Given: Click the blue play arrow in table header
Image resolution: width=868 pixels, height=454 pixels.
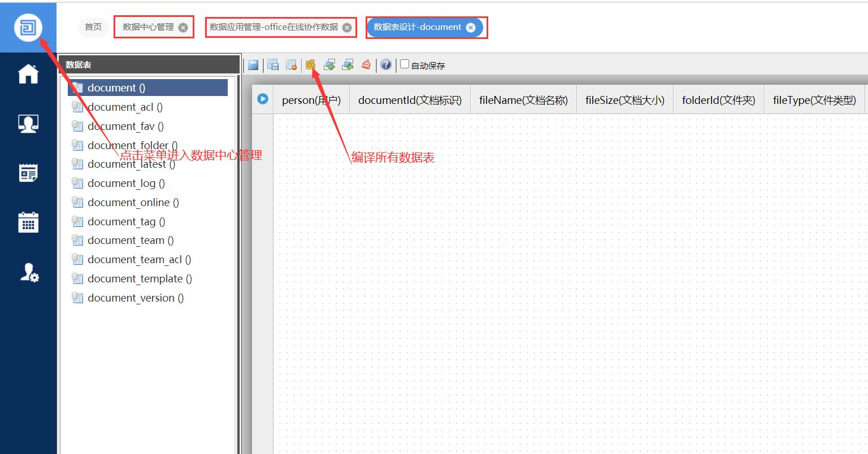Looking at the screenshot, I should point(262,99).
